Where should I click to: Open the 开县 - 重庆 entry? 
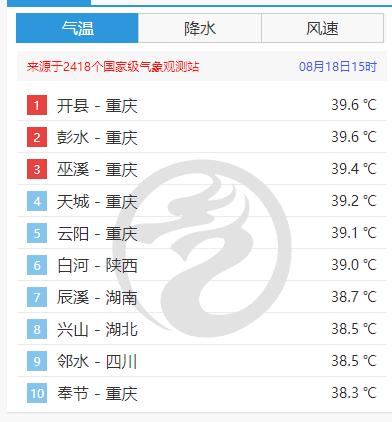tap(97, 106)
